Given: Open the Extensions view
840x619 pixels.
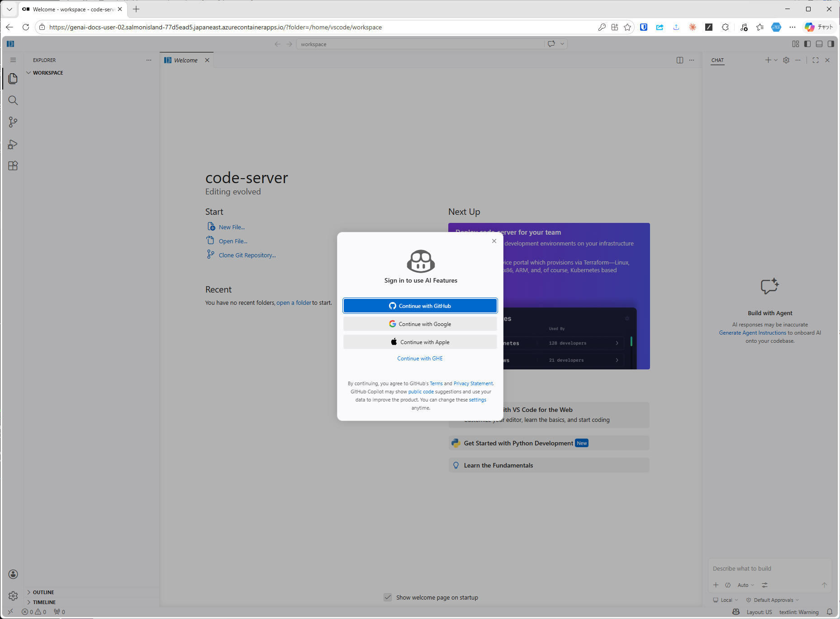Looking at the screenshot, I should coord(13,166).
